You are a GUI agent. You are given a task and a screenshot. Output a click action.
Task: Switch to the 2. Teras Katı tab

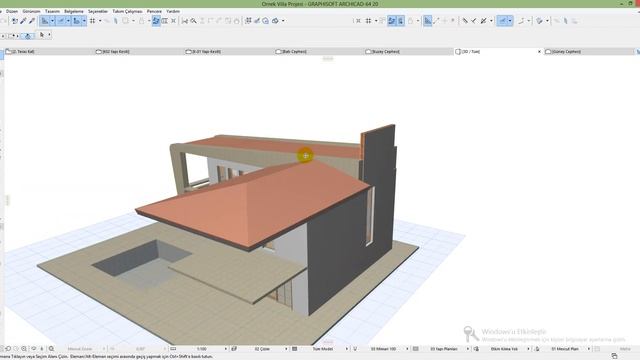tap(49, 52)
